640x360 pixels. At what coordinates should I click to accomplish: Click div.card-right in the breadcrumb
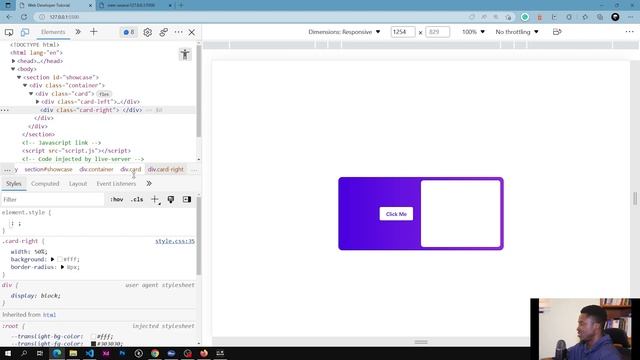point(166,169)
